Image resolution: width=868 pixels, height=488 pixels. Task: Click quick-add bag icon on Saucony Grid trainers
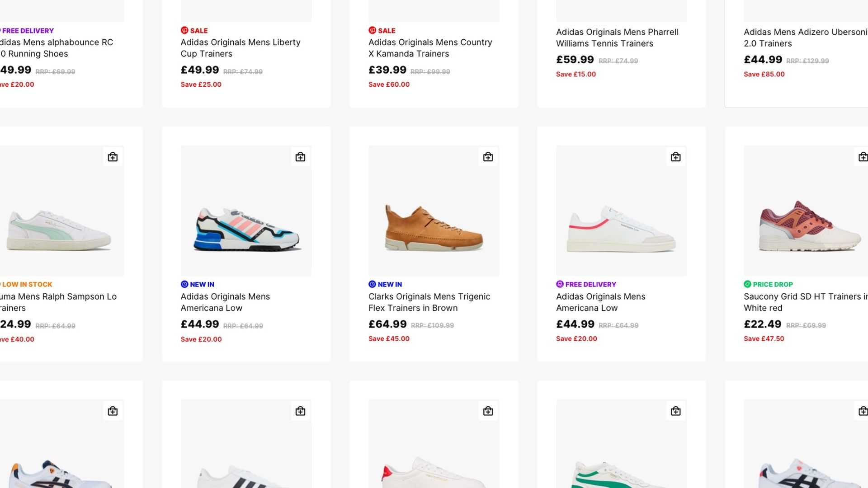click(x=863, y=157)
